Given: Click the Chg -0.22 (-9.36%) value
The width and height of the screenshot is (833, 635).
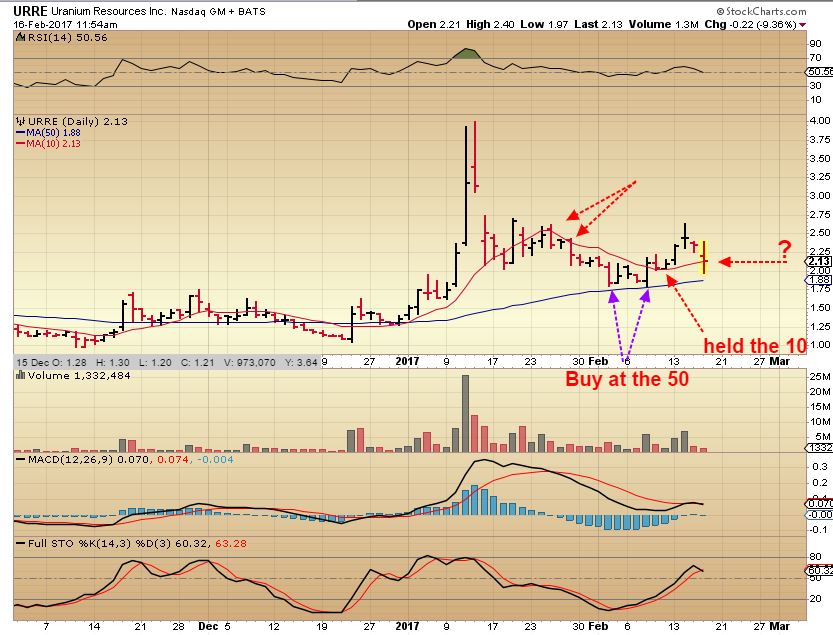Looking at the screenshot, I should 750,24.
